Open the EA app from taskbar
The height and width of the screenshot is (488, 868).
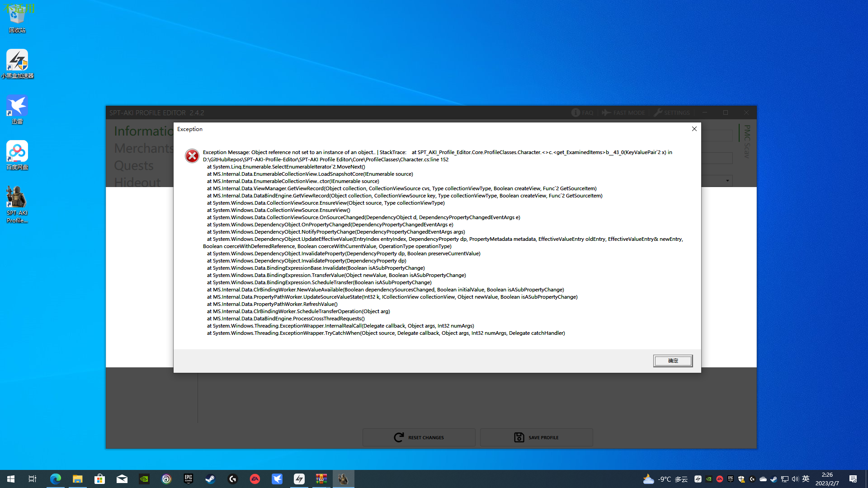(x=255, y=479)
